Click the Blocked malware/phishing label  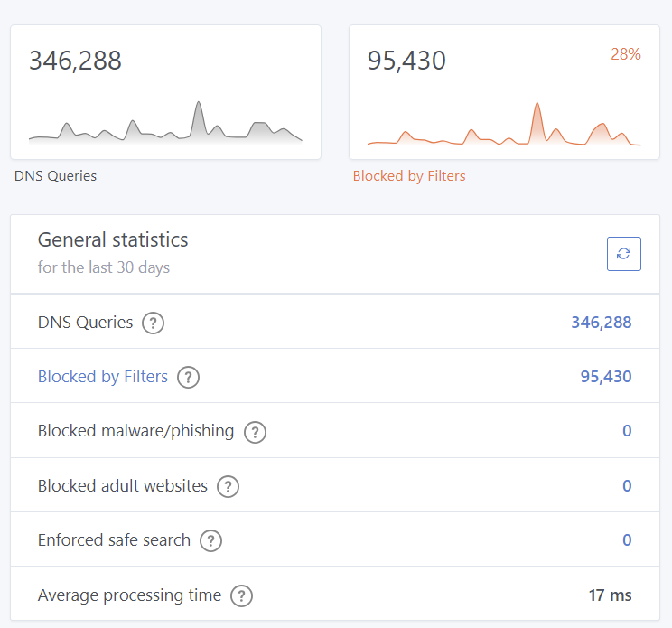[x=135, y=431]
